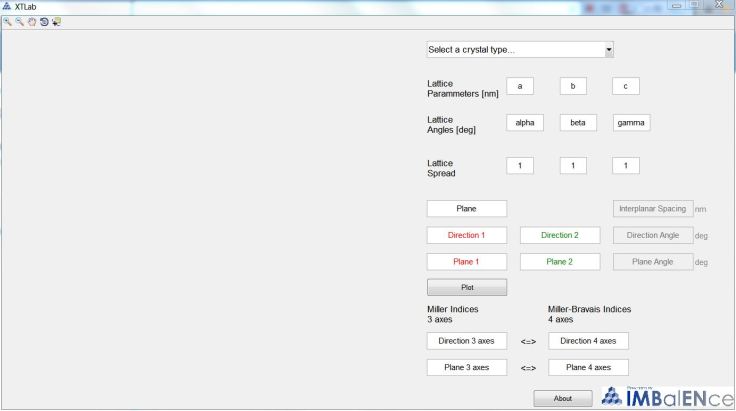
Task: Click the first Lattice Spread field
Action: point(520,166)
